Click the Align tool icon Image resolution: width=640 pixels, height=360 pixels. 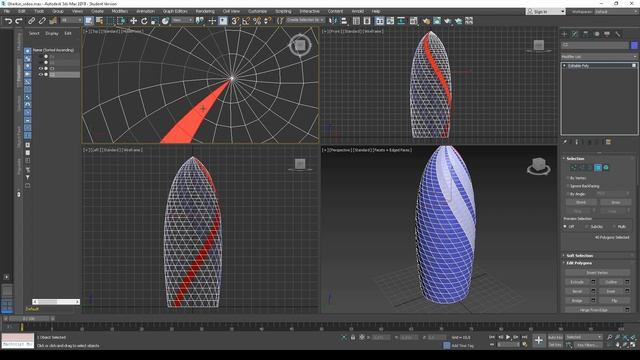[344, 21]
